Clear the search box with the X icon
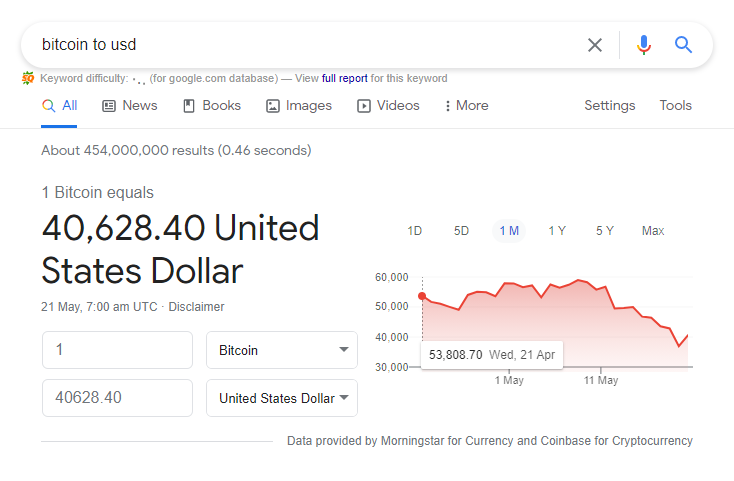This screenshot has width=734, height=481. pos(595,45)
